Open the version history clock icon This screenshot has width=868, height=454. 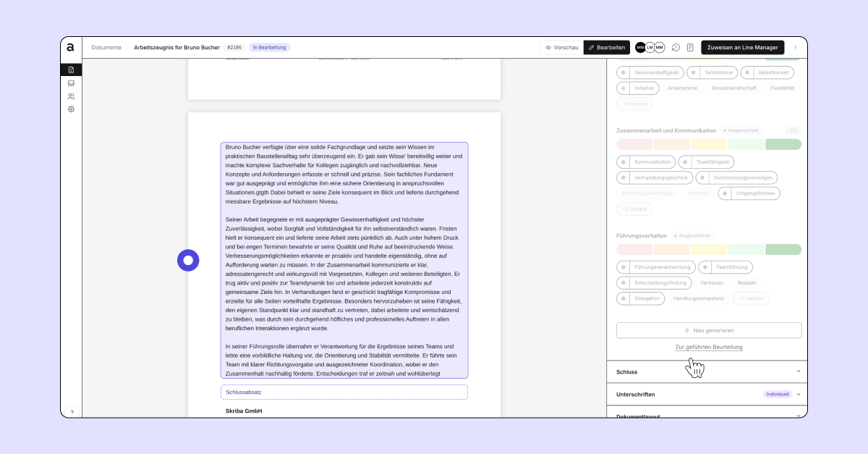coord(676,47)
